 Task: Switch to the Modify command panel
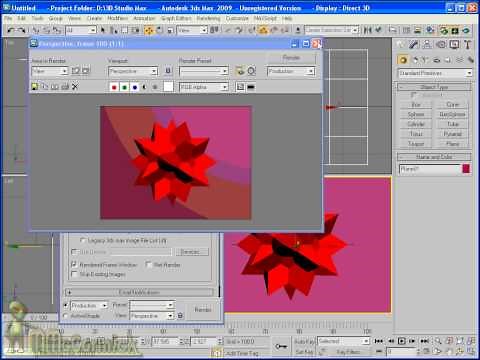(414, 44)
